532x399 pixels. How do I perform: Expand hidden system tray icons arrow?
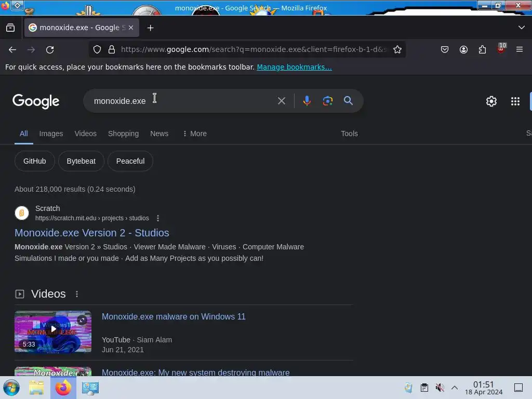(455, 388)
